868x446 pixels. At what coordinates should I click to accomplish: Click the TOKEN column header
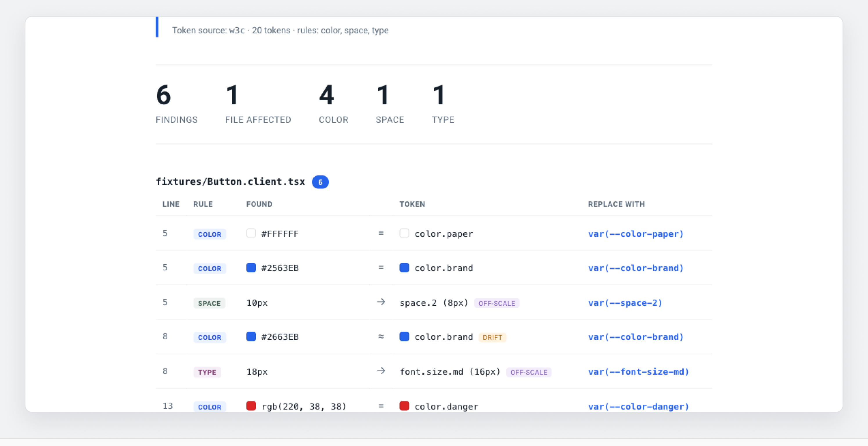pos(412,204)
